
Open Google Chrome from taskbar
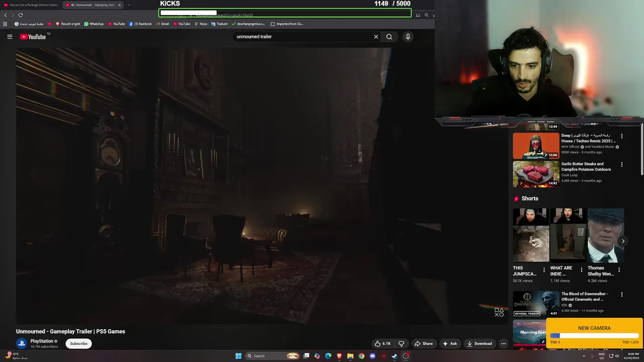(361, 356)
